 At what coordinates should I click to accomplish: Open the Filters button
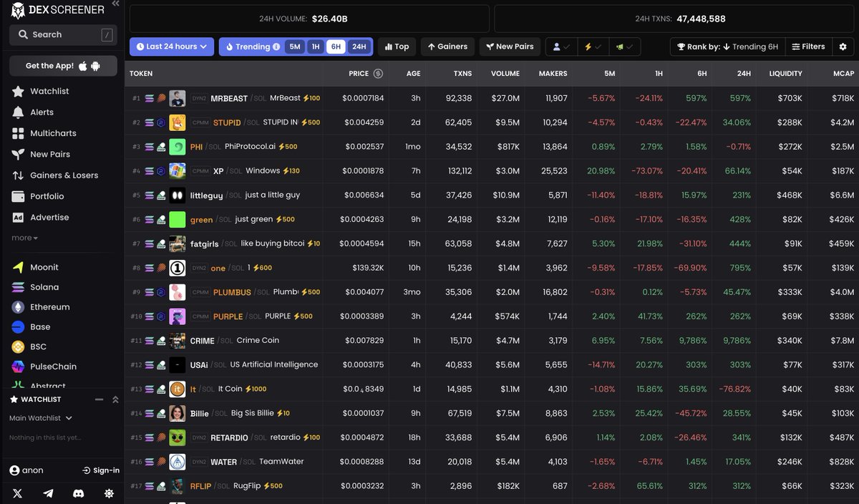[808, 47]
